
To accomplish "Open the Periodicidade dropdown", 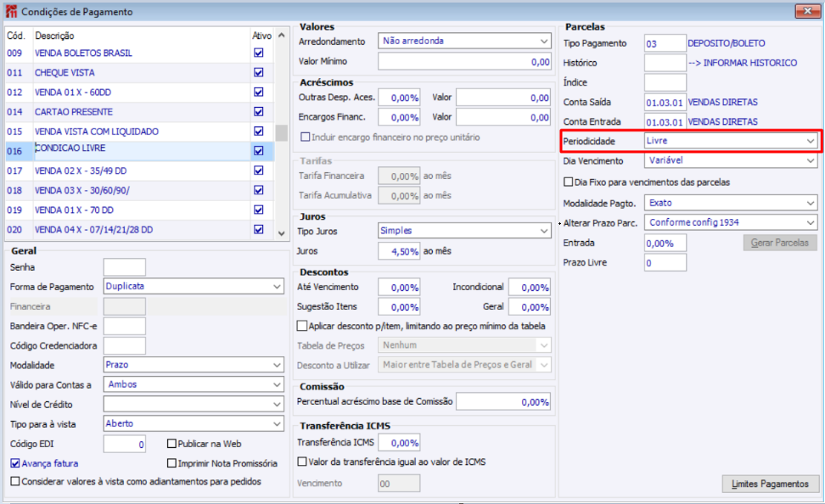I will [811, 141].
